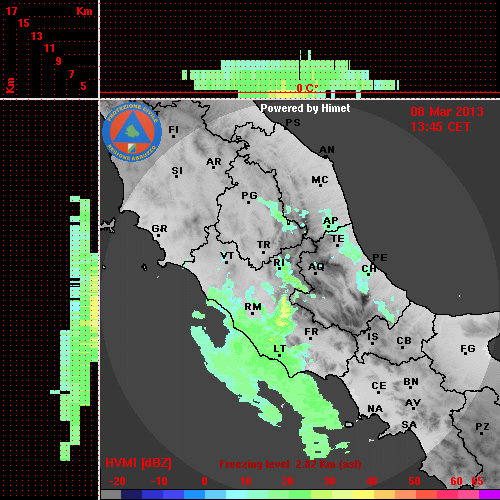Select the GR city label
This screenshot has height=500, width=500.
[159, 229]
